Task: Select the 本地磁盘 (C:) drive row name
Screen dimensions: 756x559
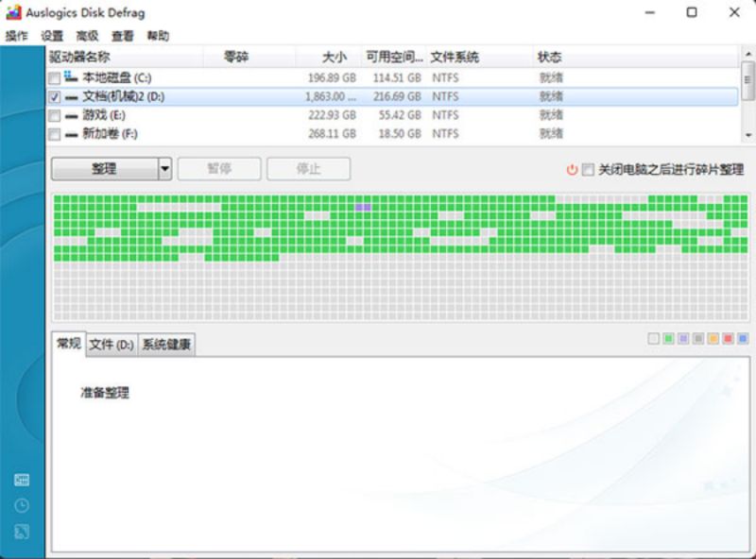Action: pyautogui.click(x=117, y=77)
